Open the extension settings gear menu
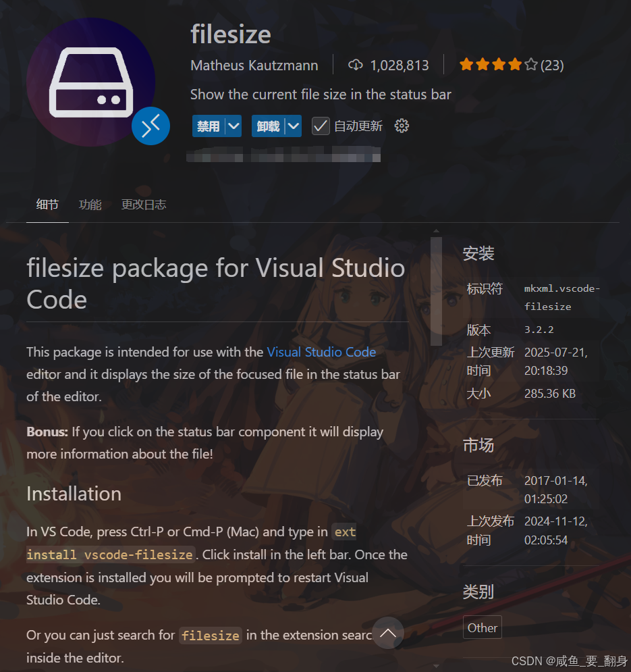The height and width of the screenshot is (672, 631). [x=402, y=126]
